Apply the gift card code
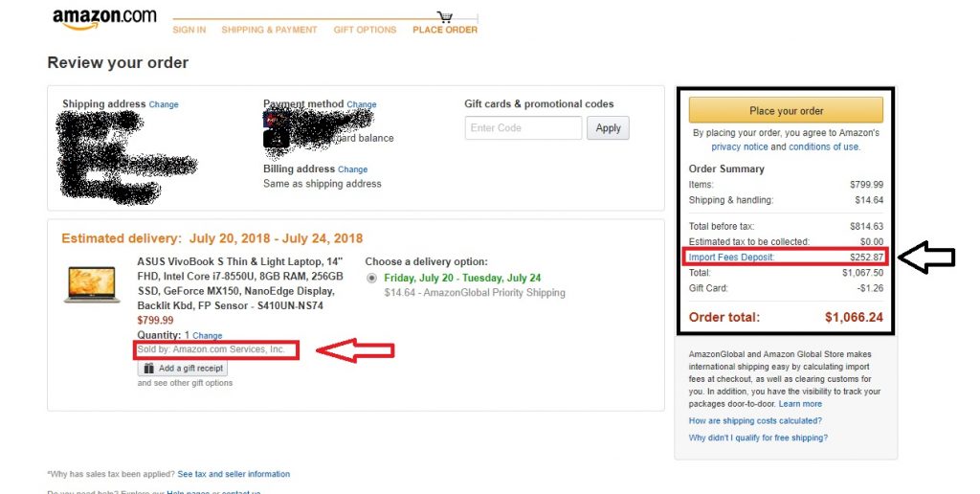Screen dimensions: 980x494 point(608,128)
